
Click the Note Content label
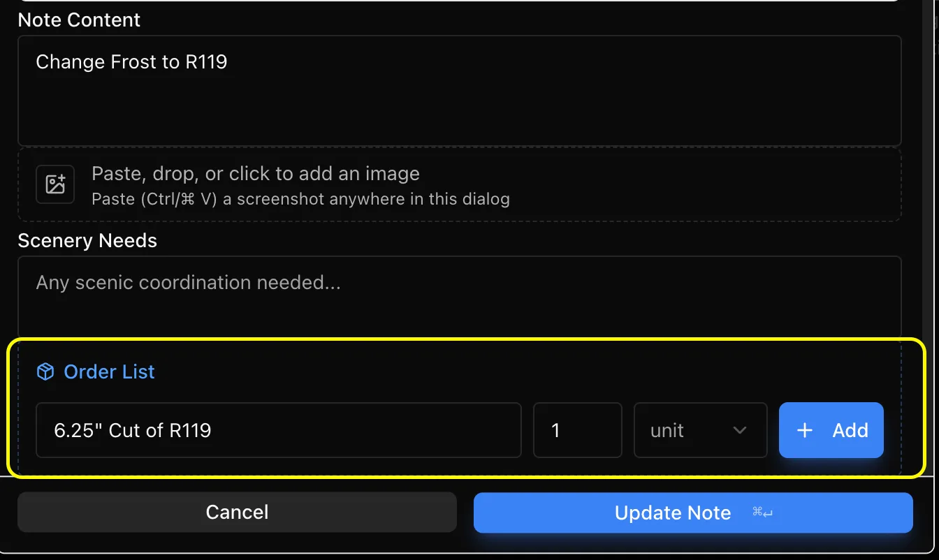tap(79, 20)
